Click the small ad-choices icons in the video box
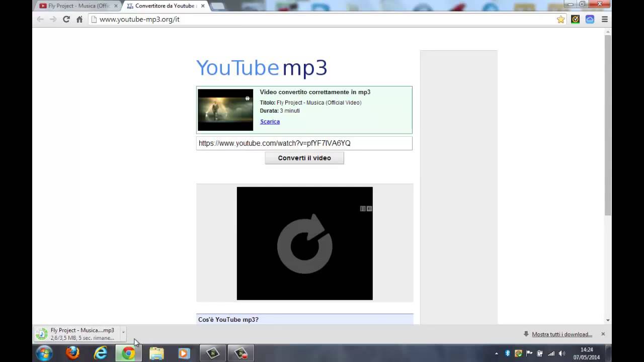Viewport: 644px width, 362px height. pyautogui.click(x=366, y=209)
